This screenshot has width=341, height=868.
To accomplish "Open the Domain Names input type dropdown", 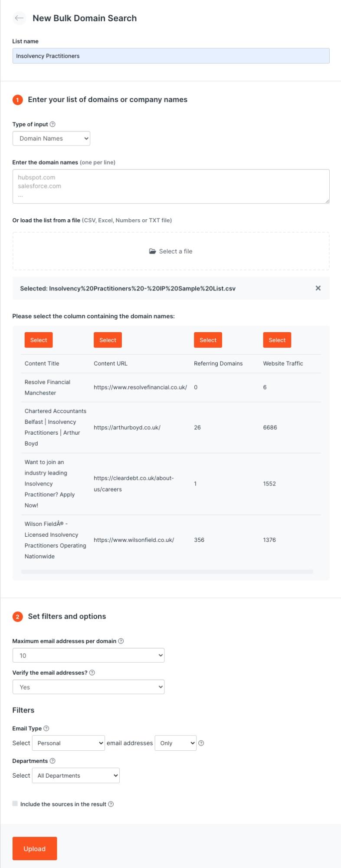I will (51, 138).
